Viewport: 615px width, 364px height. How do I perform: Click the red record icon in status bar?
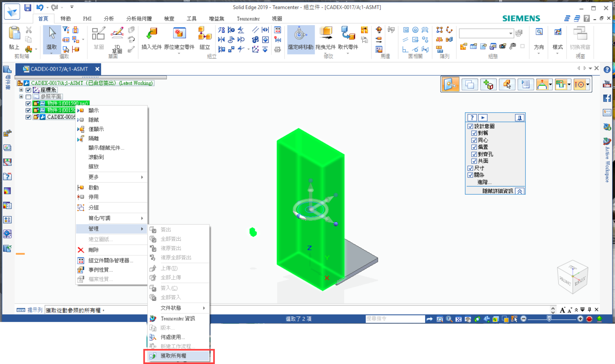pyautogui.click(x=589, y=319)
